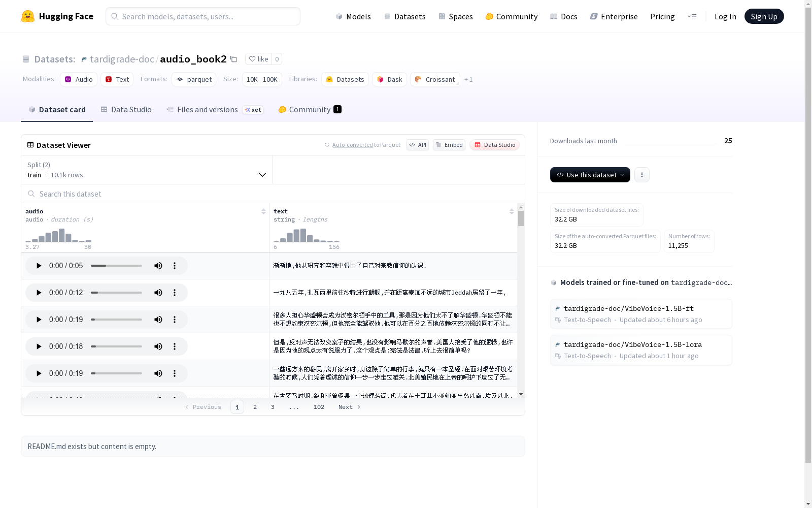Expand the +1 libraries list
The image size is (812, 508).
(x=468, y=79)
